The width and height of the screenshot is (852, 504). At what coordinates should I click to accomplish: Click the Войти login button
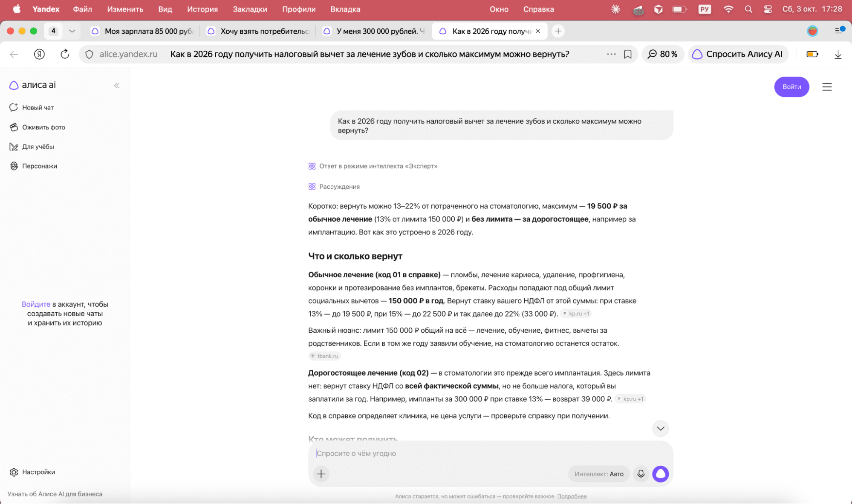[791, 87]
